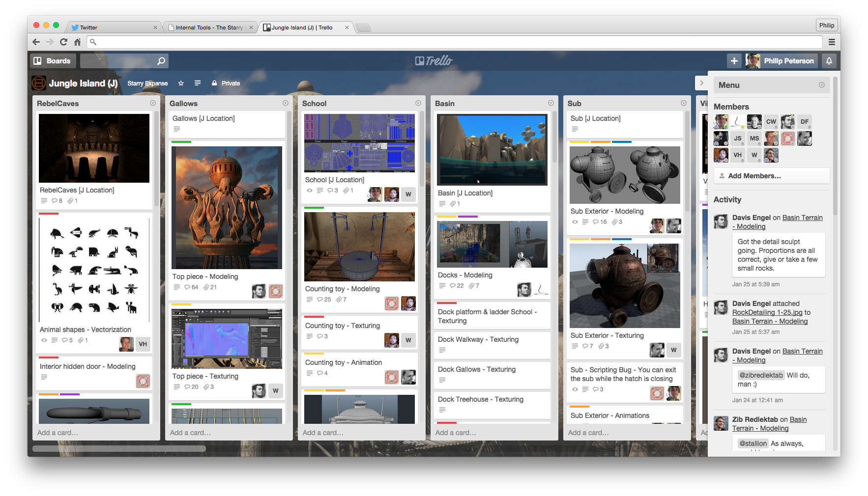The height and width of the screenshot is (496, 868).
Task: Click red label on Interior hidden door card
Action: 49,358
